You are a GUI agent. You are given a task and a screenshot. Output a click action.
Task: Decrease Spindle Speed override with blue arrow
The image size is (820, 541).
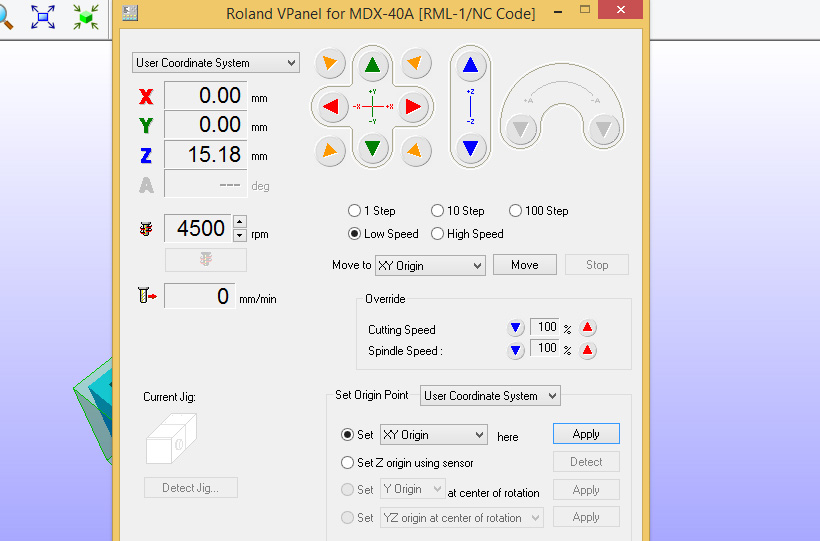point(516,350)
